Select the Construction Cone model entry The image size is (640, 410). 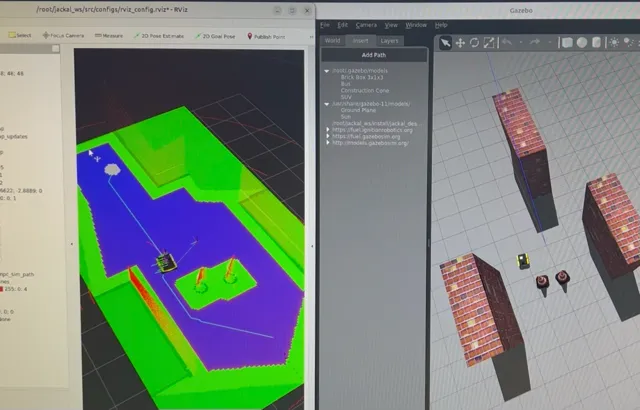click(364, 91)
